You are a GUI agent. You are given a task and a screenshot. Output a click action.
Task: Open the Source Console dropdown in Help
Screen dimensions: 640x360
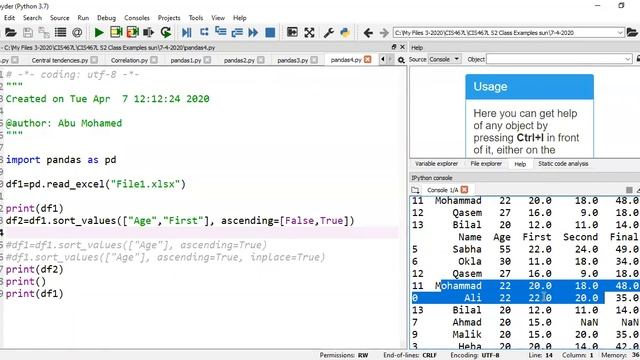444,59
